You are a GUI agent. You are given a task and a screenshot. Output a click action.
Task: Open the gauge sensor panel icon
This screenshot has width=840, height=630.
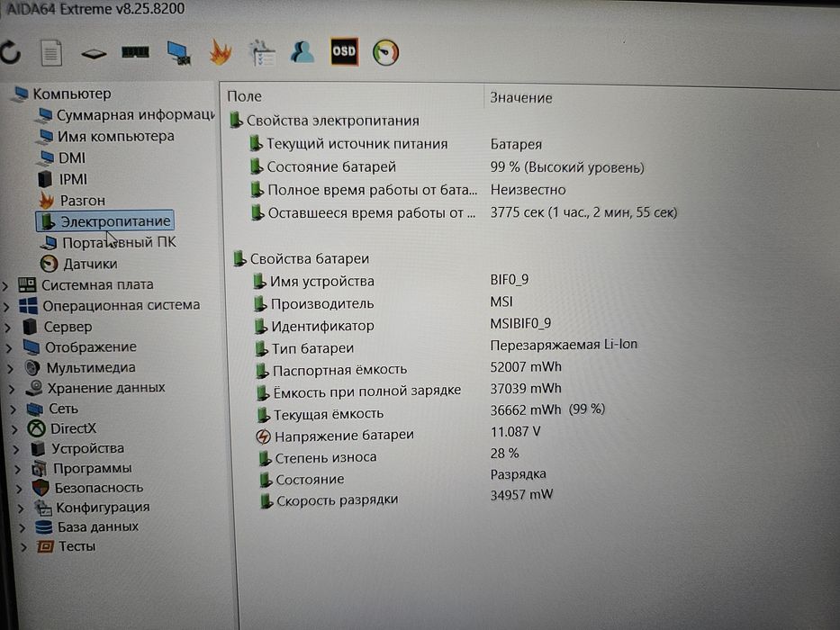coord(385,52)
